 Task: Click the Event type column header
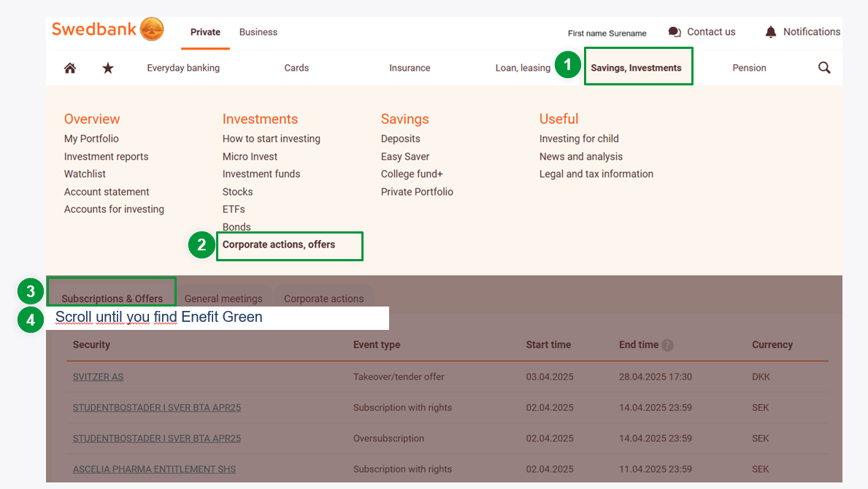[x=377, y=344]
